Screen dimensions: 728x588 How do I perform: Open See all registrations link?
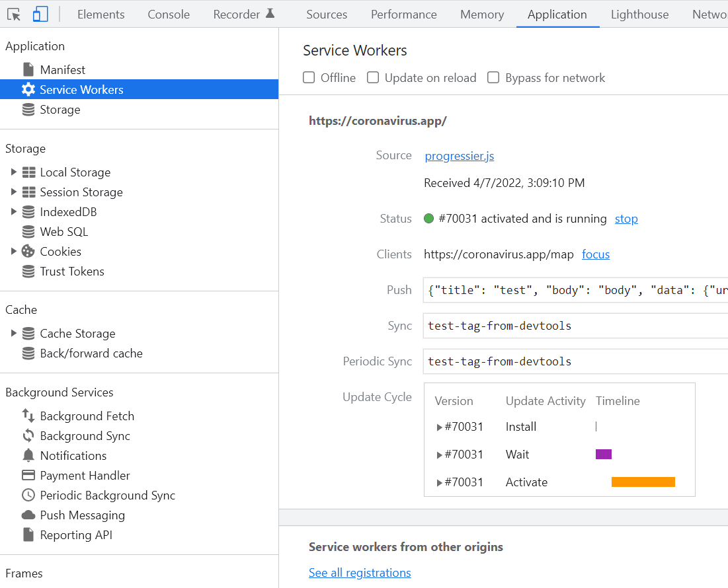(360, 573)
